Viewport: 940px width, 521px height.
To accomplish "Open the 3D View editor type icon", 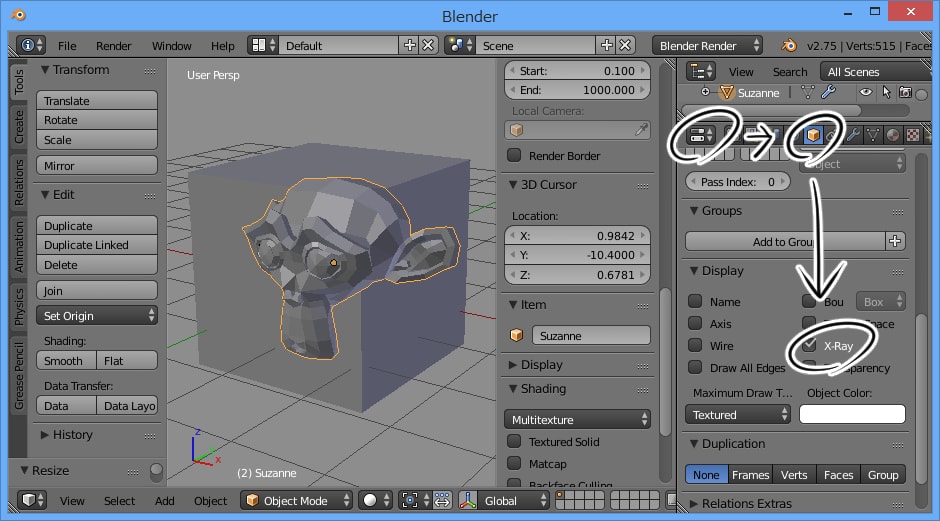I will click(x=31, y=500).
